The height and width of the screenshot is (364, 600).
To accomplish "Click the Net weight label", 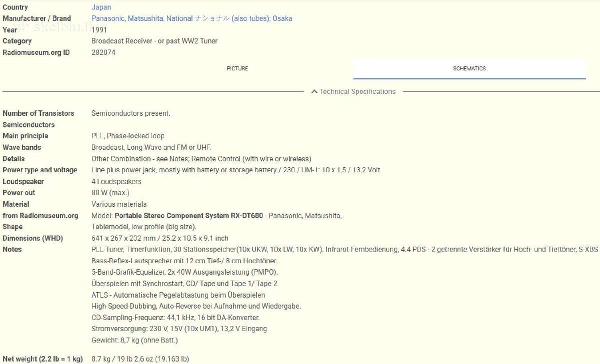I will click(42, 359).
